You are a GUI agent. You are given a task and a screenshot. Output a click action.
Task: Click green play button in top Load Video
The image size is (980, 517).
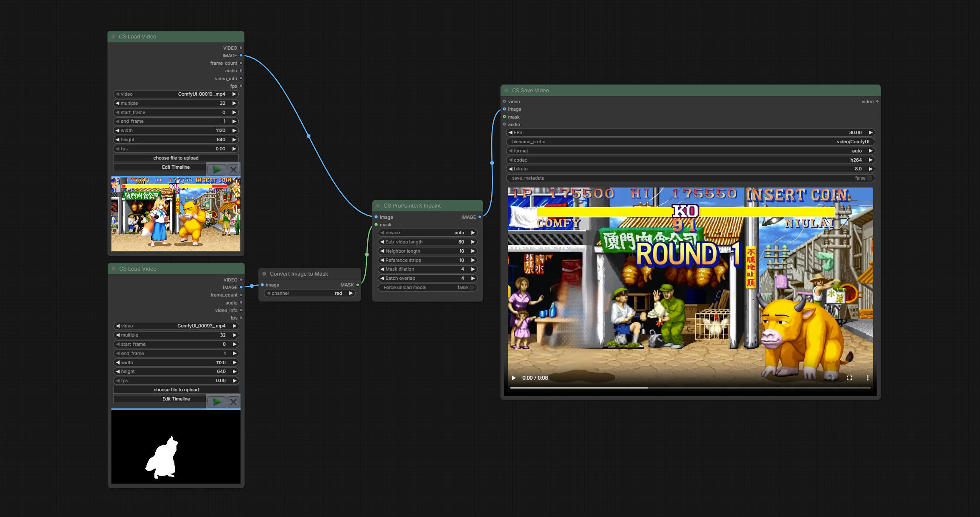(217, 170)
